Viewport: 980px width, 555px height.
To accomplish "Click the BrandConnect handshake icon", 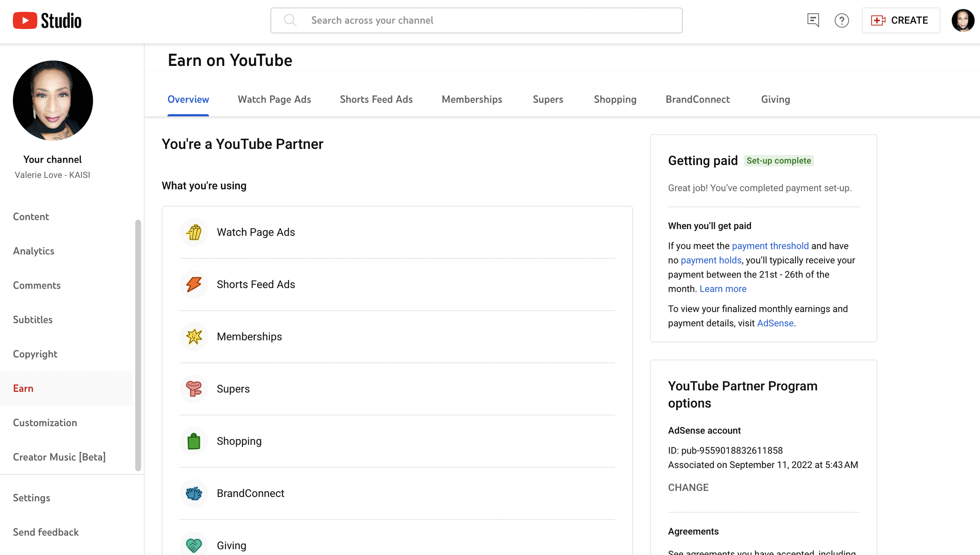I will [x=194, y=493].
